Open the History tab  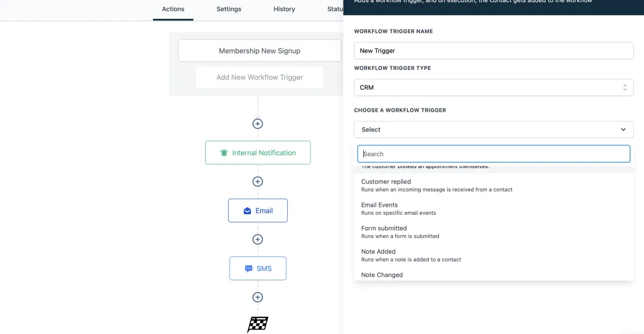point(284,9)
